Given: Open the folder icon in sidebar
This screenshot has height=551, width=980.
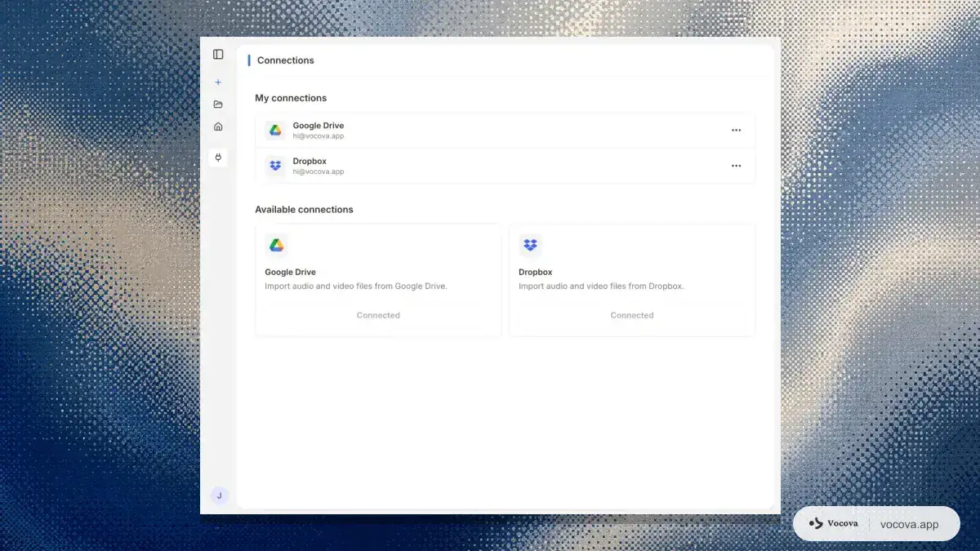Looking at the screenshot, I should tap(218, 104).
